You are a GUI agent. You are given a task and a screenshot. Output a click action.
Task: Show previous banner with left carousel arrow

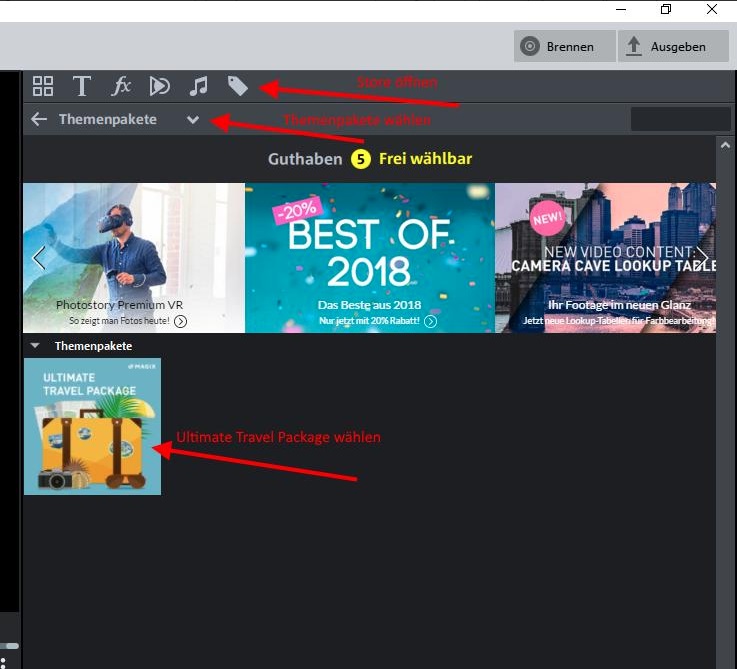(39, 258)
